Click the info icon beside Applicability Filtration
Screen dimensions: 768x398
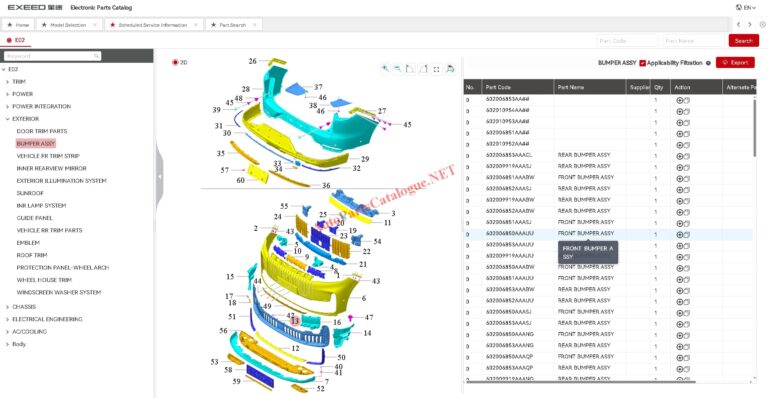tap(708, 63)
